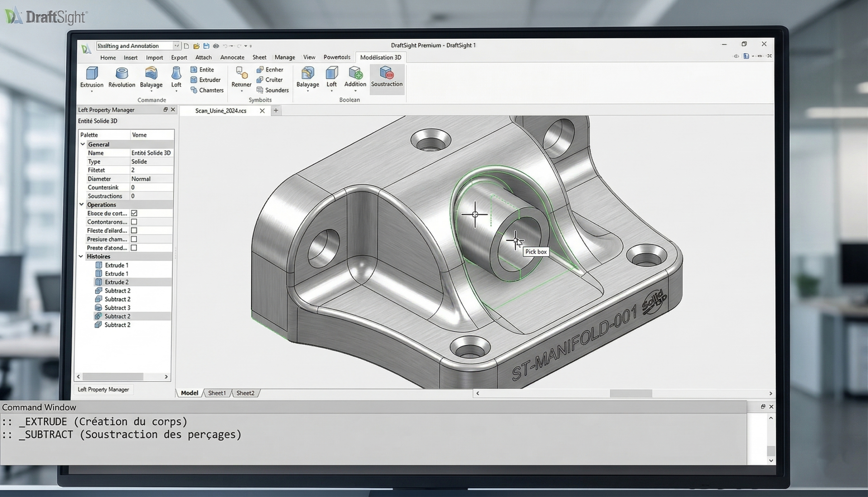Open the Modélisation 3D ribbon tab
The width and height of the screenshot is (868, 497).
[380, 57]
